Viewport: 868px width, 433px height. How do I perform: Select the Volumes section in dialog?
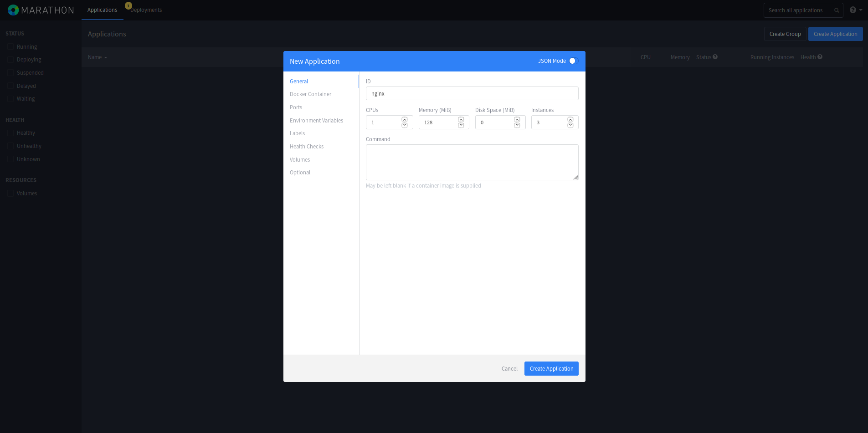click(x=300, y=160)
